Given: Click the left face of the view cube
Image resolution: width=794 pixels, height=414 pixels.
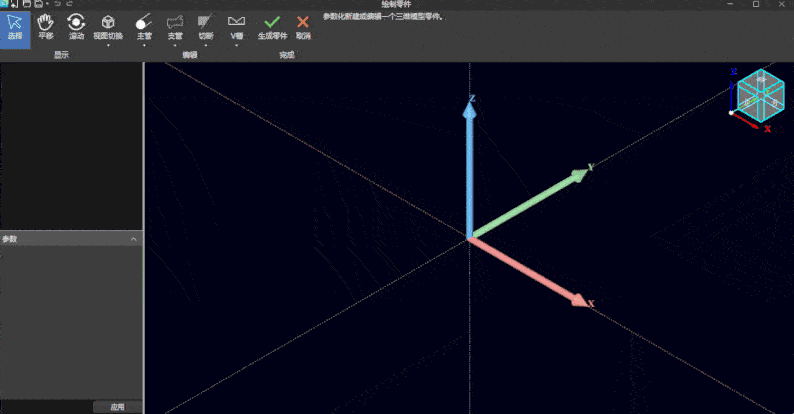Looking at the screenshot, I should coord(748,101).
